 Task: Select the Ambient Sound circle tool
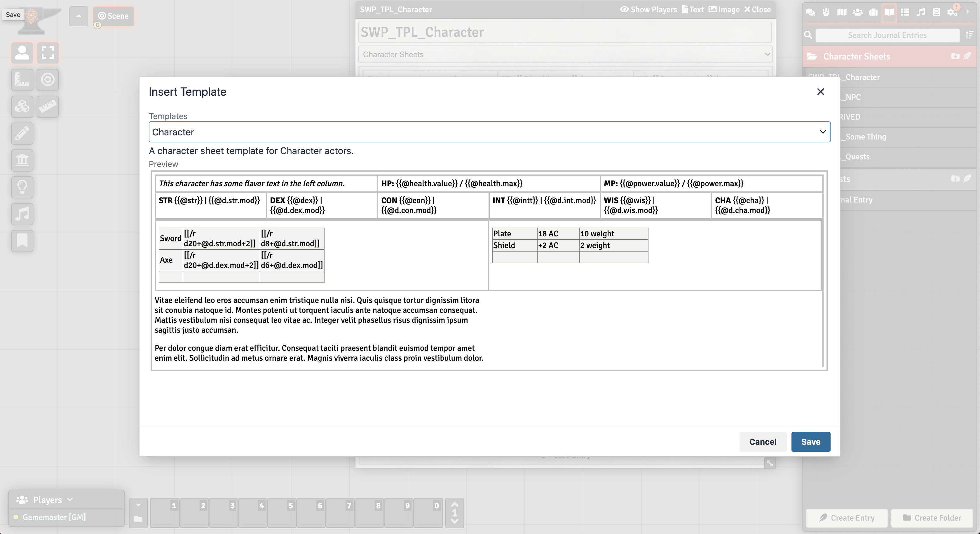(48, 79)
